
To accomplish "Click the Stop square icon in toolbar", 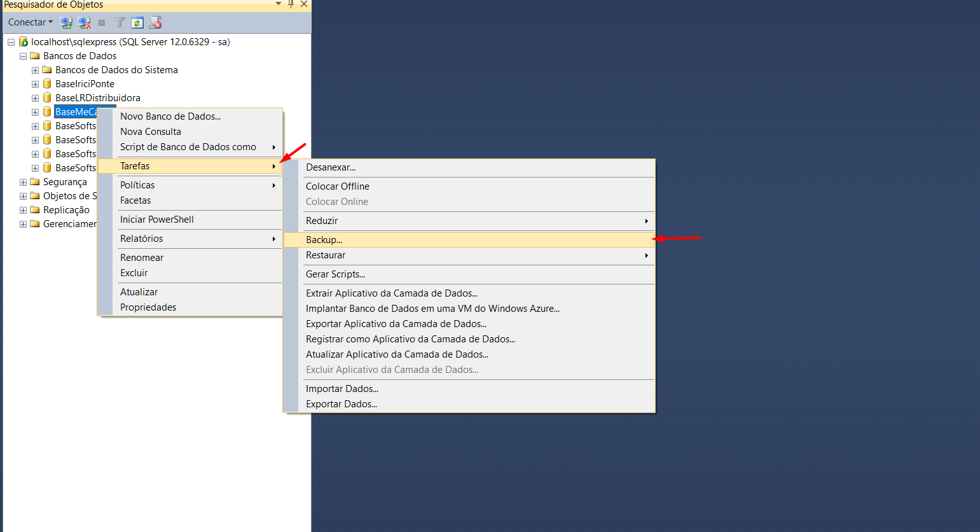I will point(102,23).
